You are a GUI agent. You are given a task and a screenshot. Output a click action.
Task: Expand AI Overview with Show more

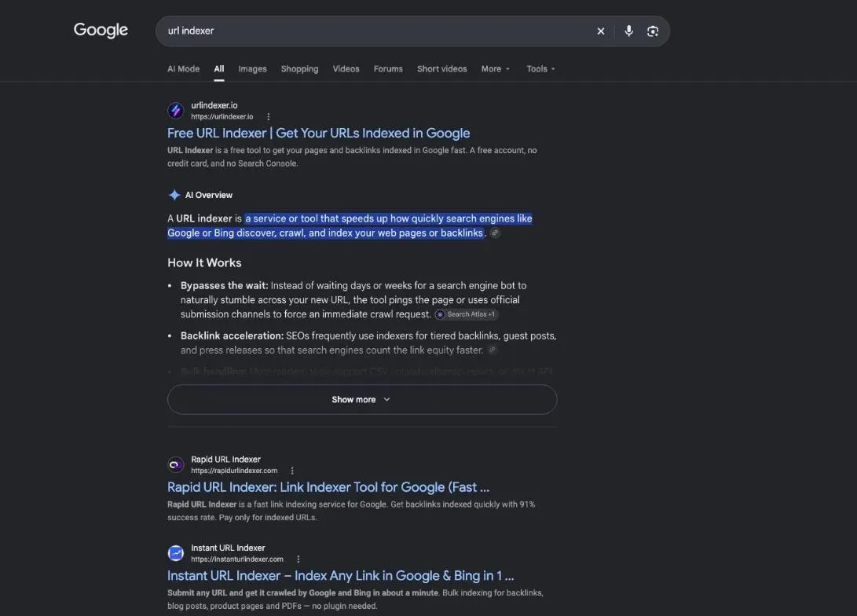pos(362,400)
